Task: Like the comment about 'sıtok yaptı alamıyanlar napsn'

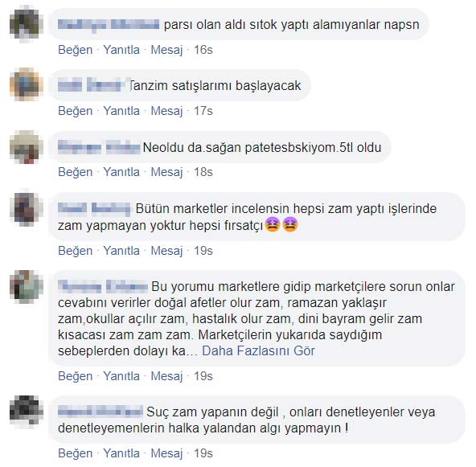Action: (x=76, y=50)
